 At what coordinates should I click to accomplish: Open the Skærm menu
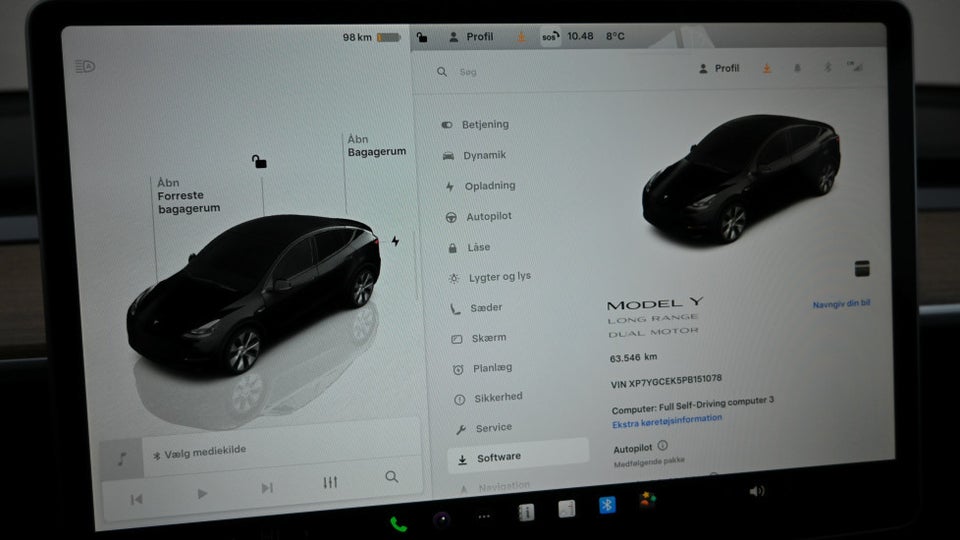[479, 338]
